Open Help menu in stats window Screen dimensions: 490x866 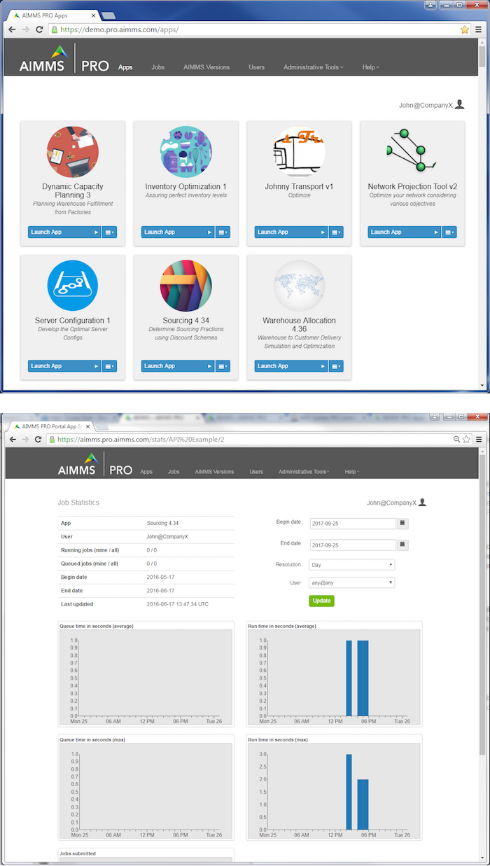[x=352, y=472]
